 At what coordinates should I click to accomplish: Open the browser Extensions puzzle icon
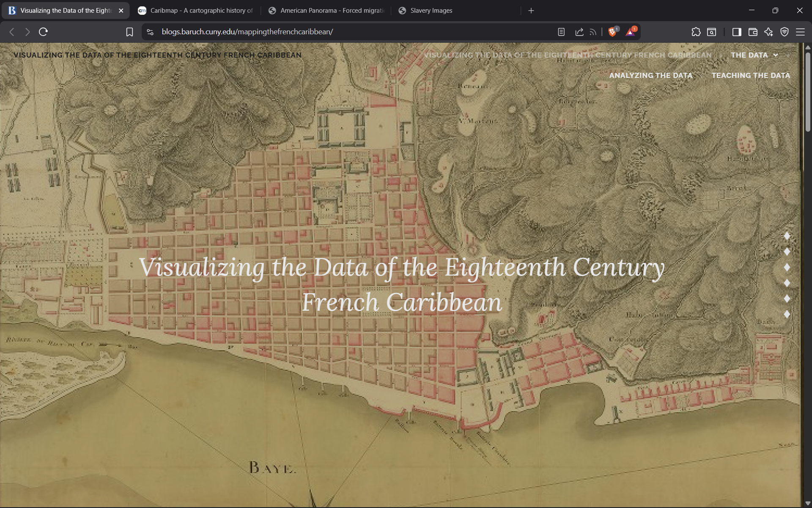pos(696,32)
